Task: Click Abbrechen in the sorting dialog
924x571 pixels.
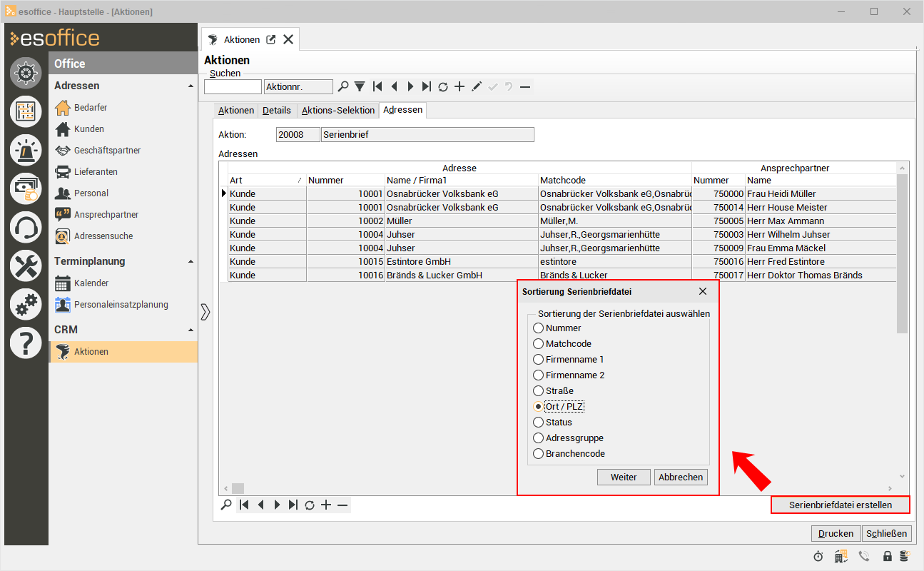Action: pyautogui.click(x=681, y=477)
